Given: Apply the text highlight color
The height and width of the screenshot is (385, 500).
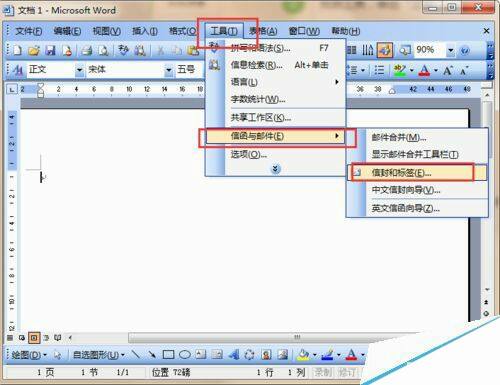Looking at the screenshot, I should pyautogui.click(x=400, y=70).
